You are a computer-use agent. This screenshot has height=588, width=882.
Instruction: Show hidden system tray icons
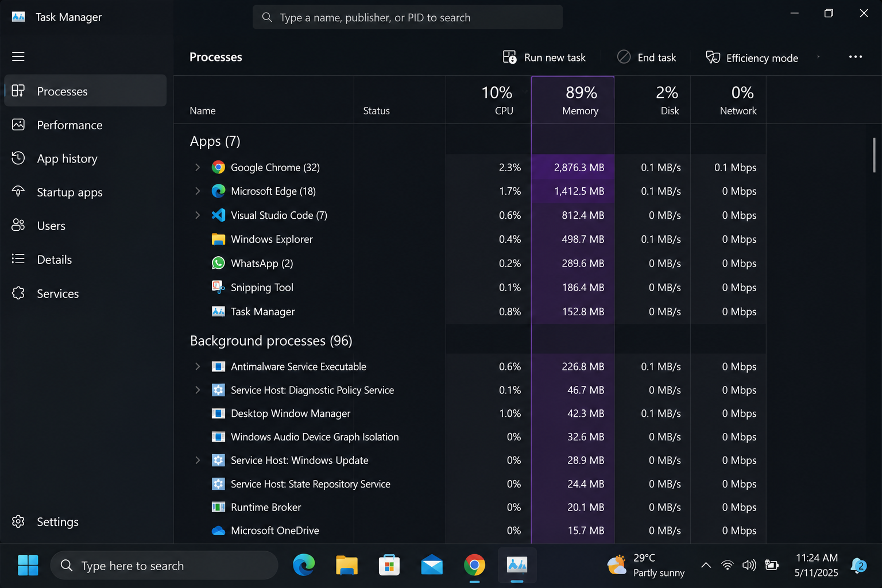[x=706, y=566]
